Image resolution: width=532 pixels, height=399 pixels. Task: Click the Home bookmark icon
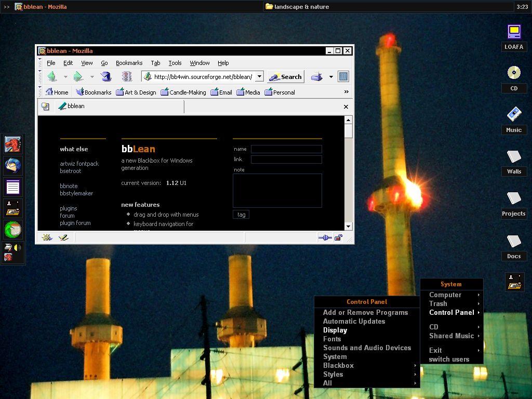(x=49, y=92)
